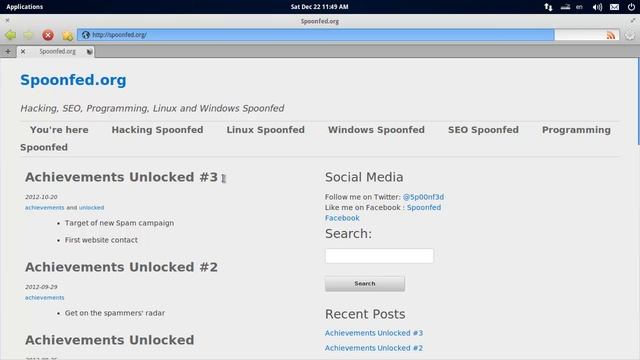Open the sound volume indicator
The height and width of the screenshot is (360, 640).
coord(597,7)
